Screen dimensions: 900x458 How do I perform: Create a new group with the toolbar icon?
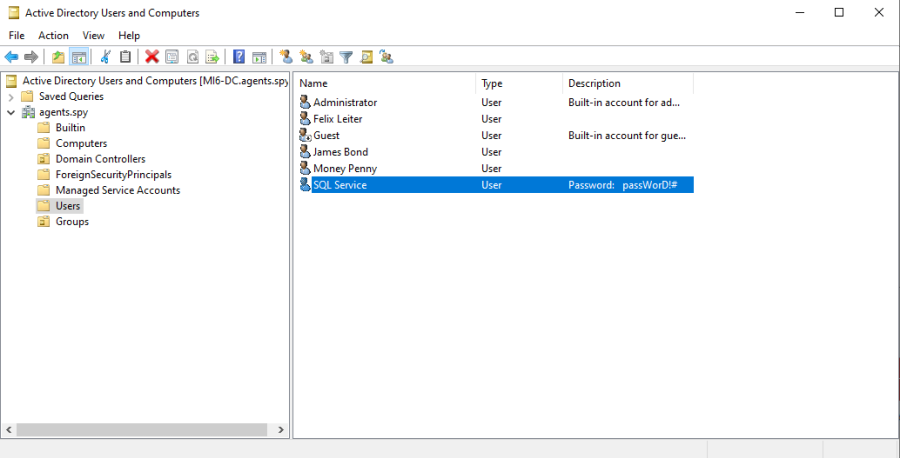tap(307, 57)
